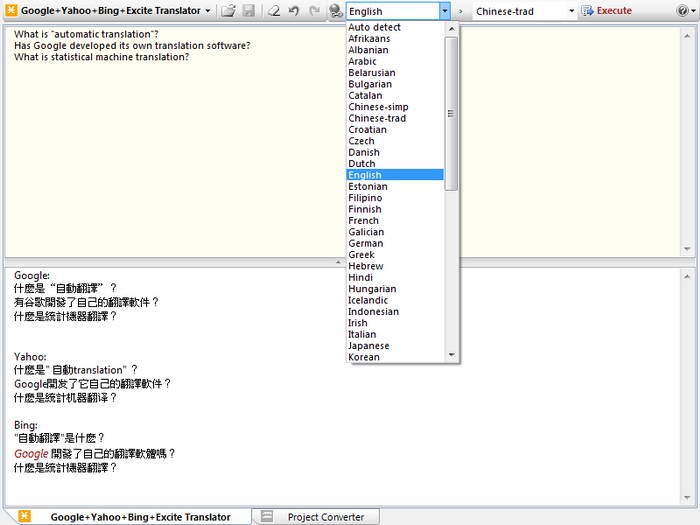Click source text pane scroll down arrow

[x=687, y=249]
